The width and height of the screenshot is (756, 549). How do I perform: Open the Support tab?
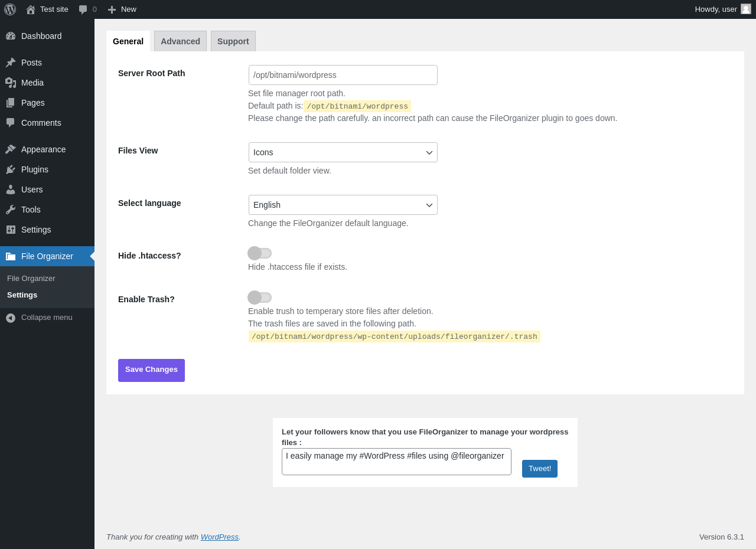click(233, 41)
